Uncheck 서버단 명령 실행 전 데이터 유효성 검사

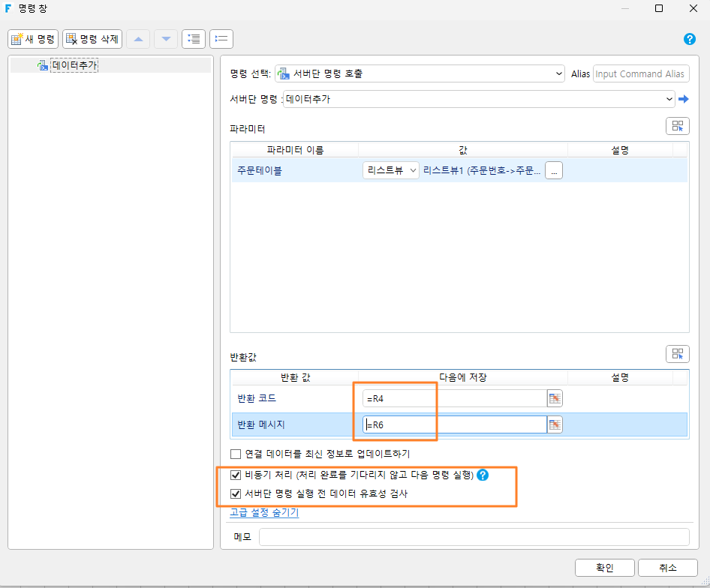236,493
